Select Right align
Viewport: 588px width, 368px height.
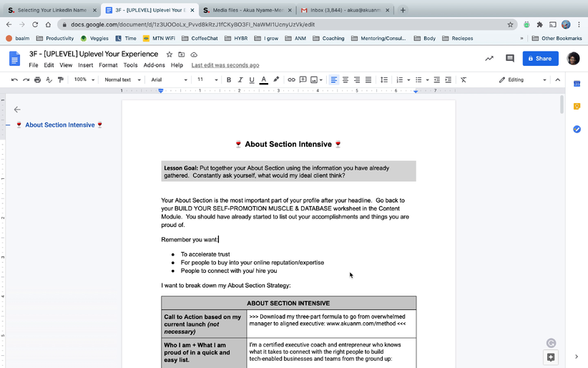(x=357, y=79)
